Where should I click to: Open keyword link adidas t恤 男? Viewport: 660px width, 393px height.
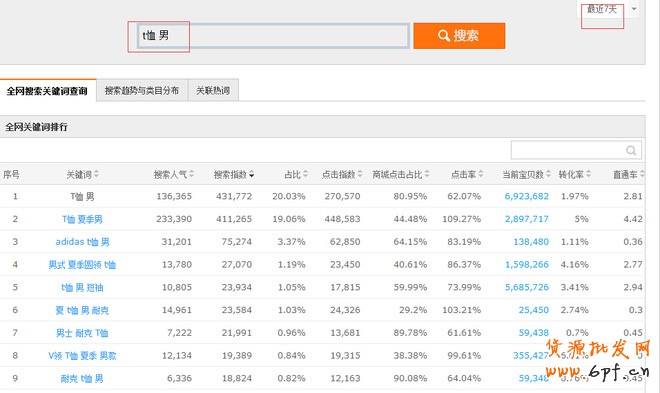[82, 242]
